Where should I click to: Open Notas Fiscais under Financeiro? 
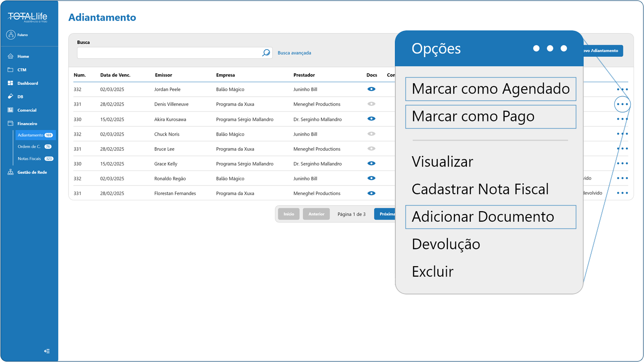tap(30, 159)
